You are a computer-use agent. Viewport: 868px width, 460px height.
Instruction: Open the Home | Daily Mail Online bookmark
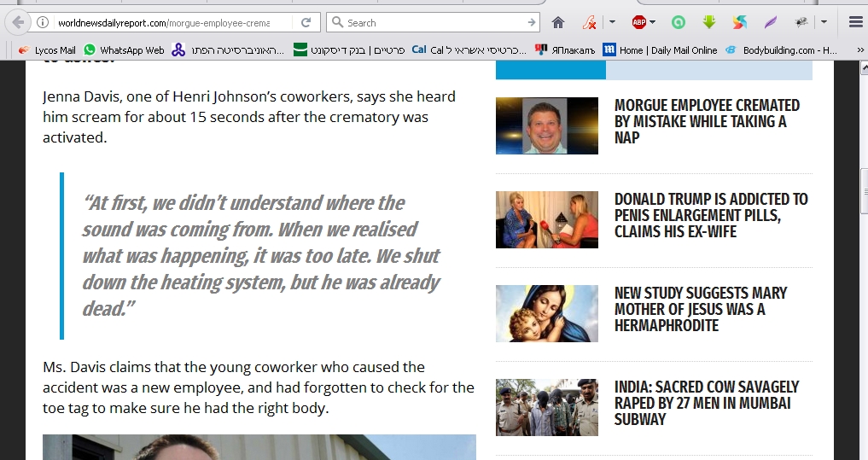660,49
